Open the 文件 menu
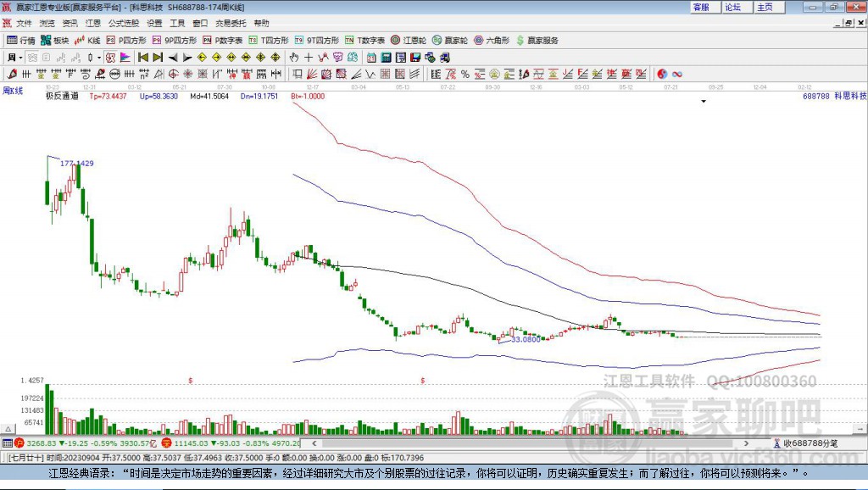The height and width of the screenshot is (490, 868). 24,23
